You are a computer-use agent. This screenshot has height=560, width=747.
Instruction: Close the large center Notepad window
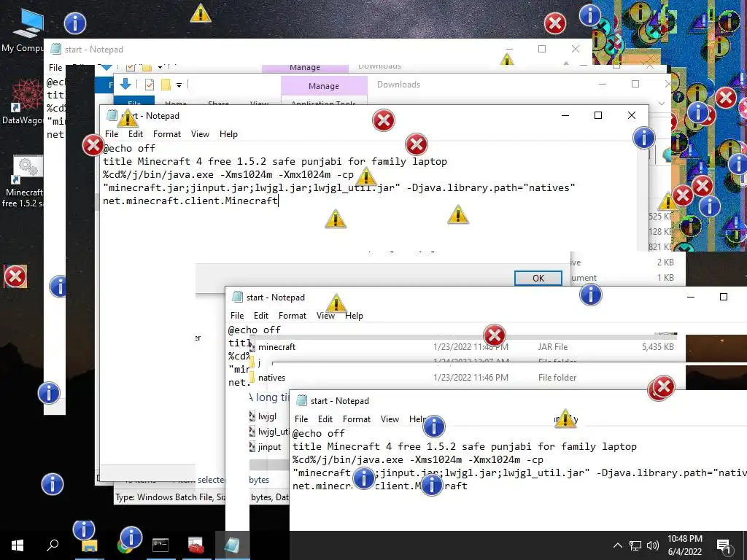631,115
